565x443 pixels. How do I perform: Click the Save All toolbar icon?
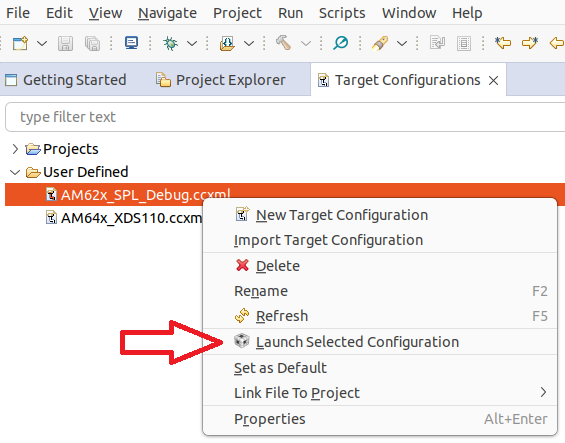92,43
